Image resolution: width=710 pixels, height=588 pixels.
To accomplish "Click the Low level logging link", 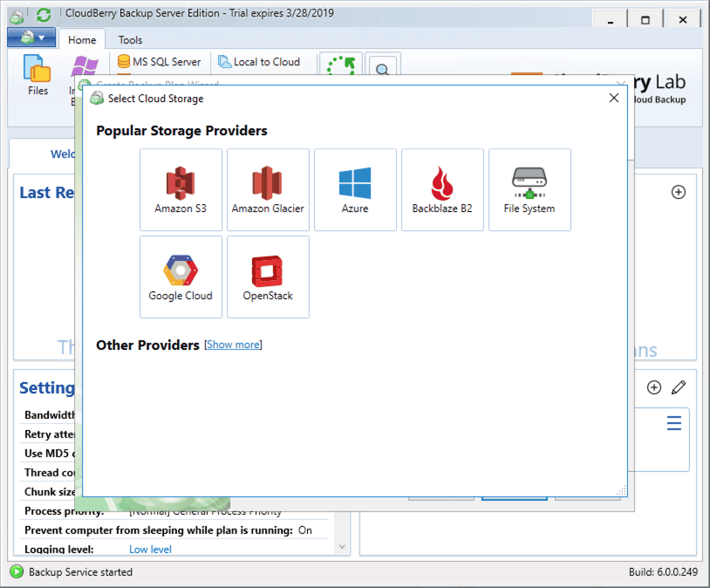I will [x=149, y=549].
